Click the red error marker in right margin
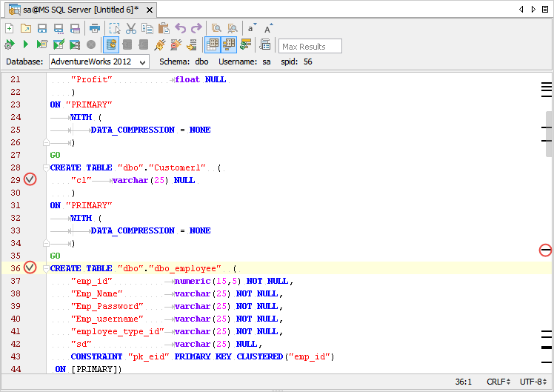This screenshot has height=392, width=554. tap(546, 250)
